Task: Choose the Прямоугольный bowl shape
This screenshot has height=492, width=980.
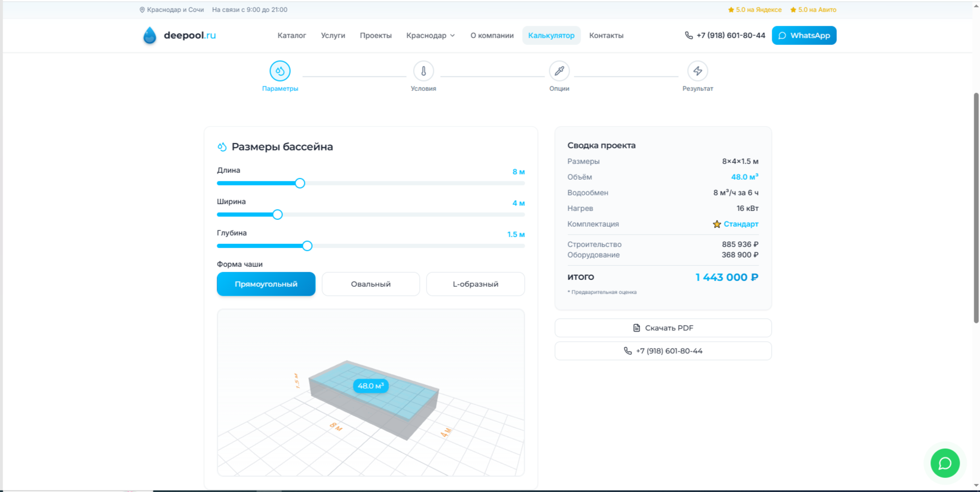Action: click(x=266, y=284)
